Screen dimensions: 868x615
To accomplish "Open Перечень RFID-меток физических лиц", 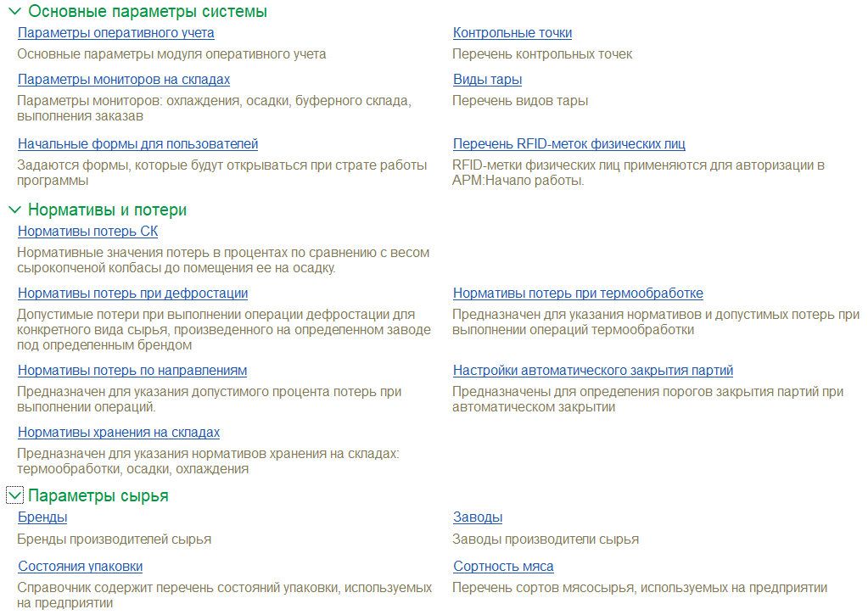I will click(568, 144).
